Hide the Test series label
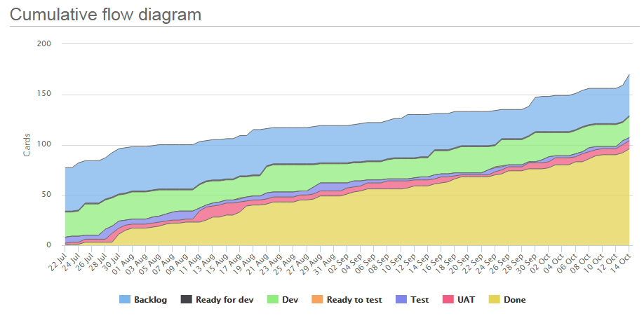This screenshot has height=316, width=644. click(420, 300)
